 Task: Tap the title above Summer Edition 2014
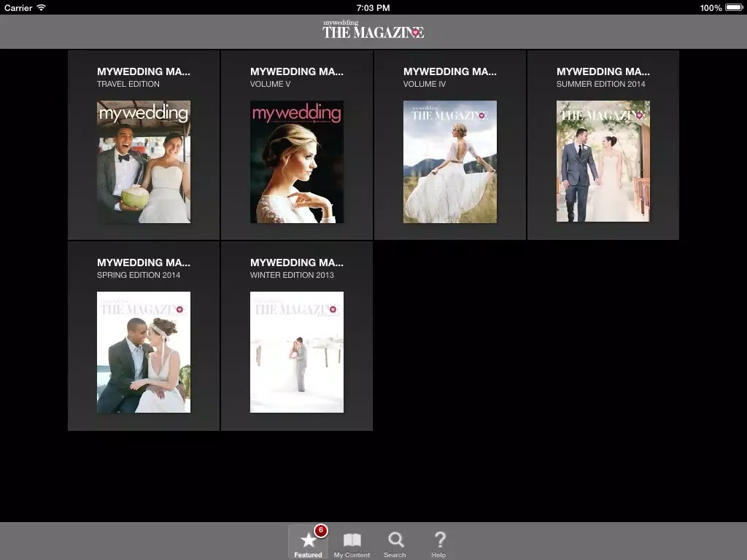click(x=603, y=71)
